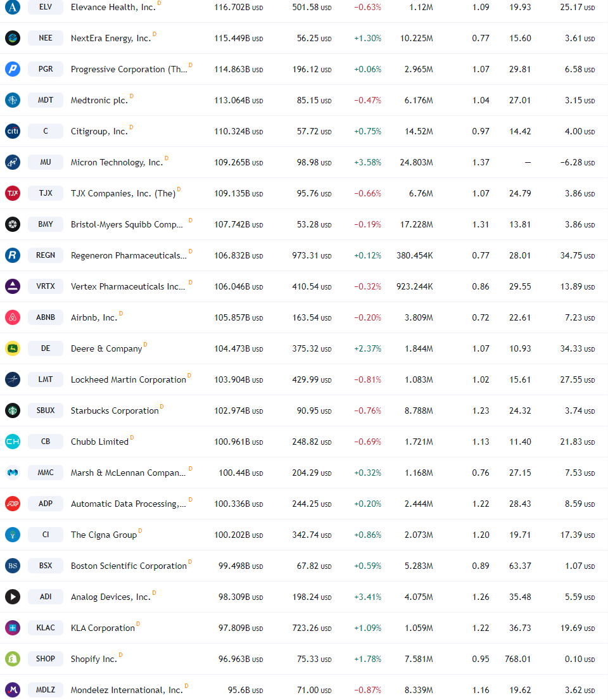Viewport: 608px width, 700px height.
Task: Open the Boston Scientific Corporation link
Action: (x=129, y=566)
